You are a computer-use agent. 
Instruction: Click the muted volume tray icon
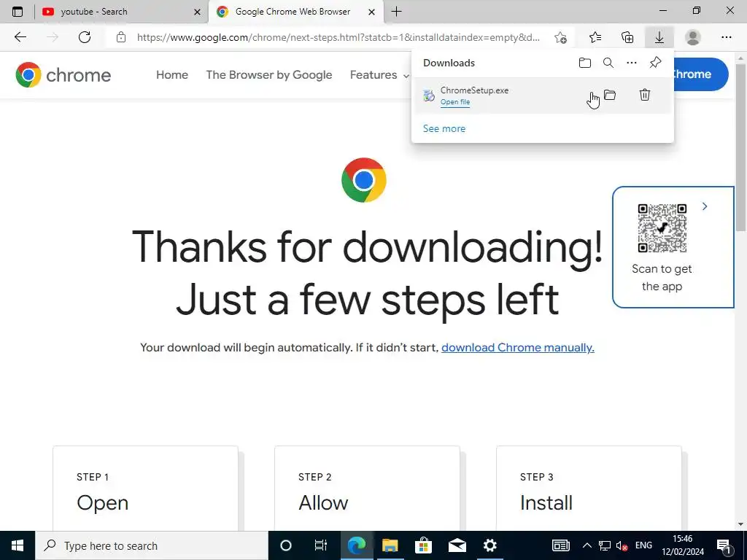(x=622, y=545)
